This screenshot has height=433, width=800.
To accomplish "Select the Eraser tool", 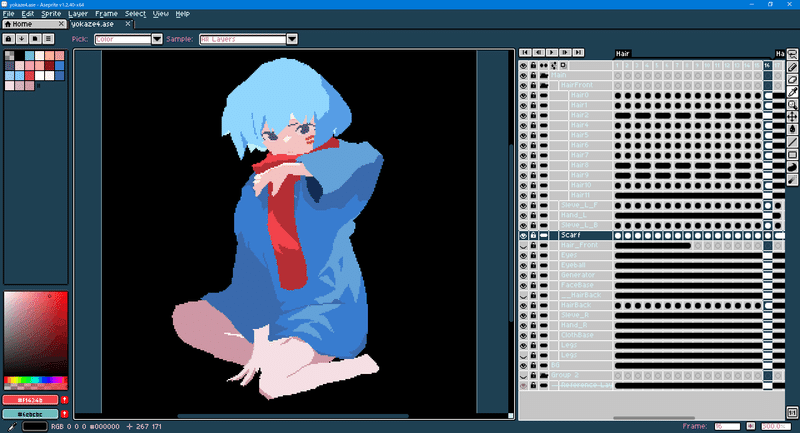I will coord(792,80).
